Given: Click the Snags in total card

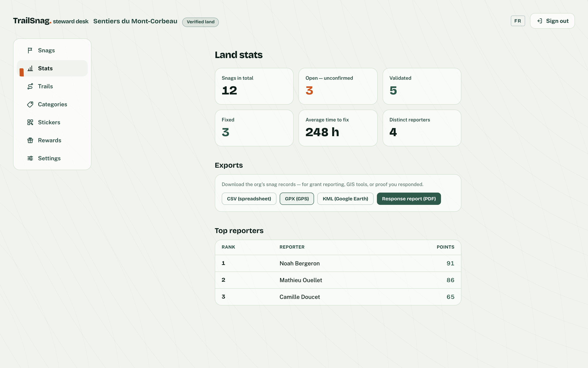Looking at the screenshot, I should point(254,86).
